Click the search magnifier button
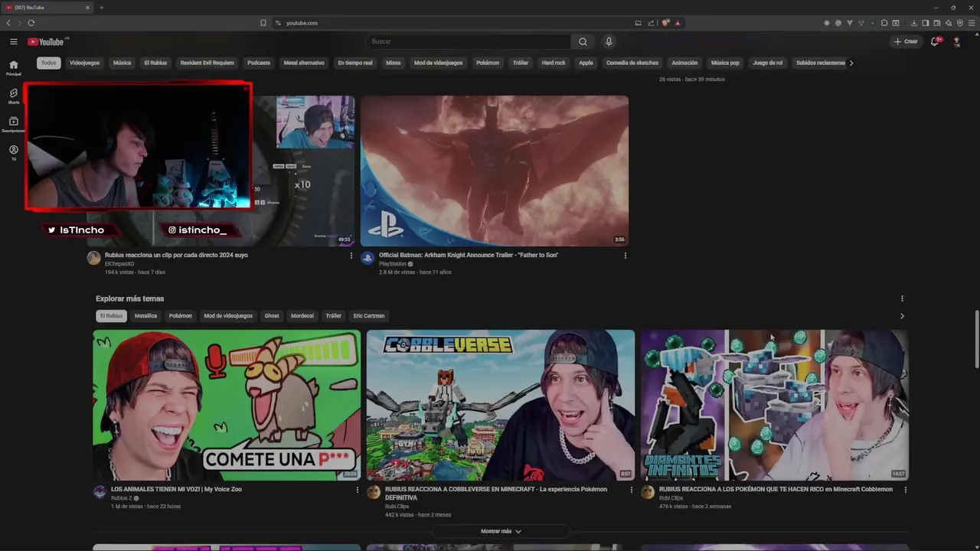The image size is (980, 551). [583, 41]
